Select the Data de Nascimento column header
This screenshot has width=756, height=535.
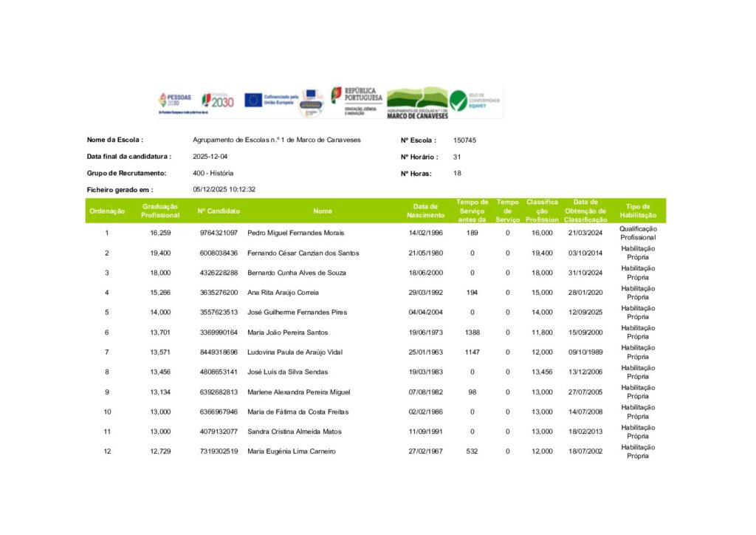point(425,211)
